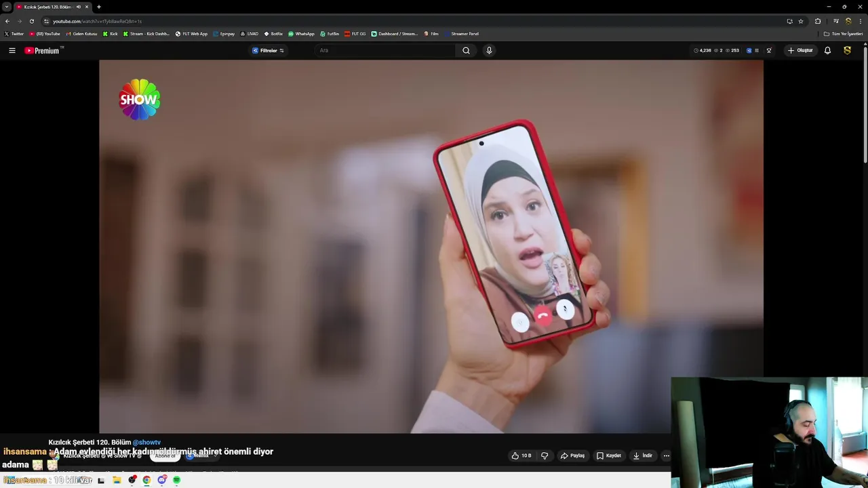The height and width of the screenshot is (488, 868).
Task: Open Spotify from the taskbar
Action: point(176,480)
